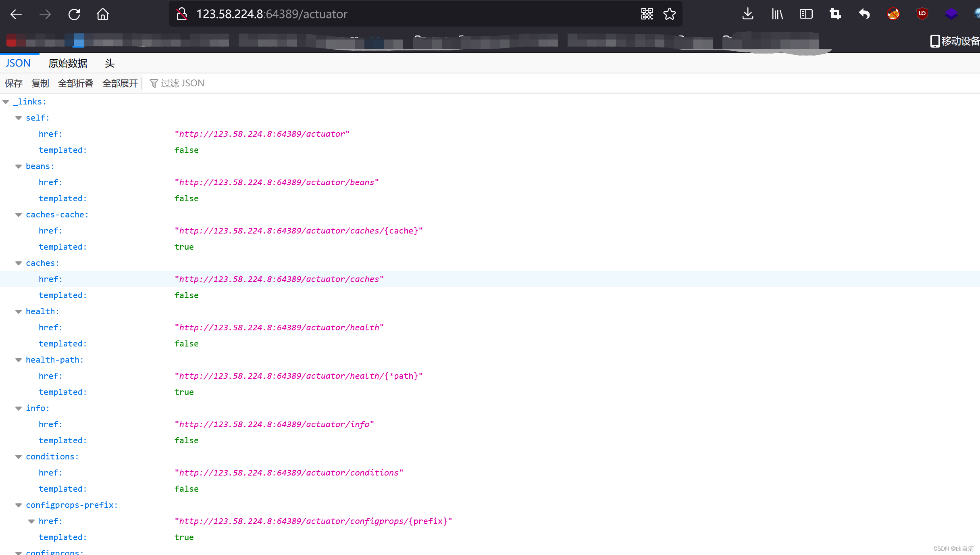Switch to the 原始数据 tab
The width and height of the screenshot is (980, 555).
click(x=68, y=63)
